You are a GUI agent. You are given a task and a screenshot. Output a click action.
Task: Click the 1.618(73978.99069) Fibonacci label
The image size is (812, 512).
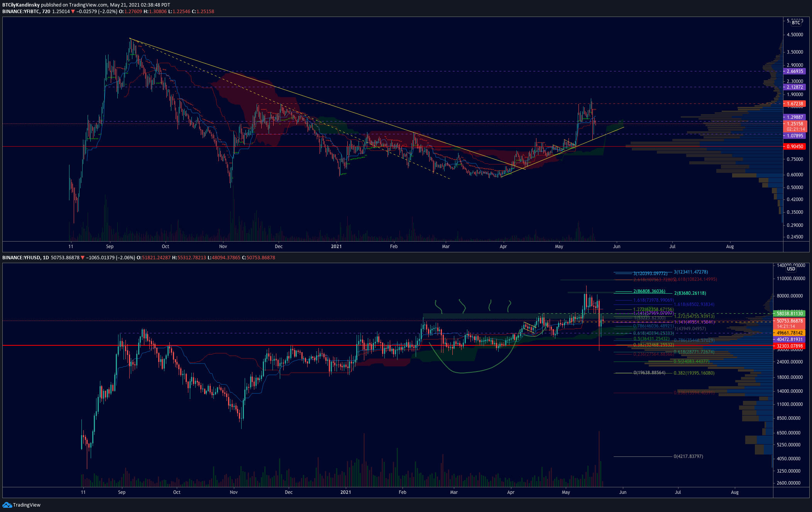[x=653, y=300]
